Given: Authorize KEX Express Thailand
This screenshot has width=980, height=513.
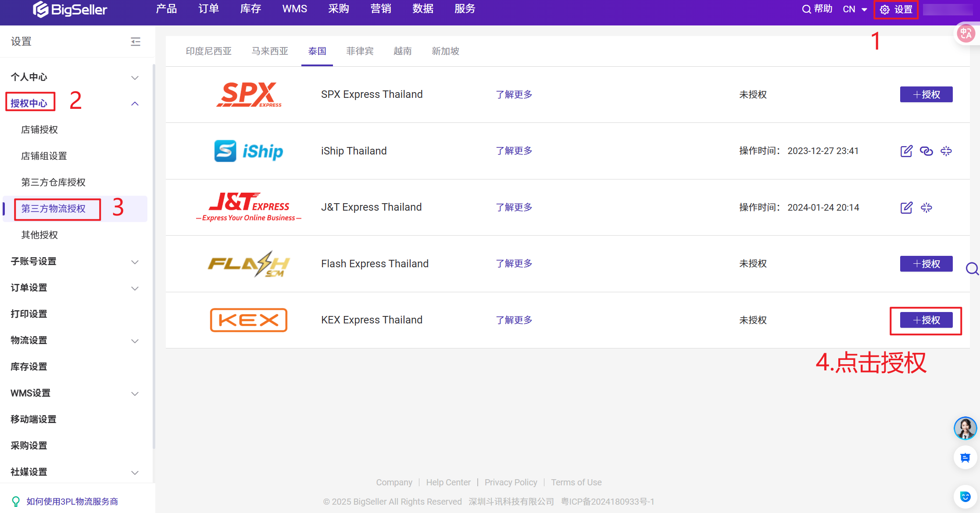Looking at the screenshot, I should coord(926,320).
